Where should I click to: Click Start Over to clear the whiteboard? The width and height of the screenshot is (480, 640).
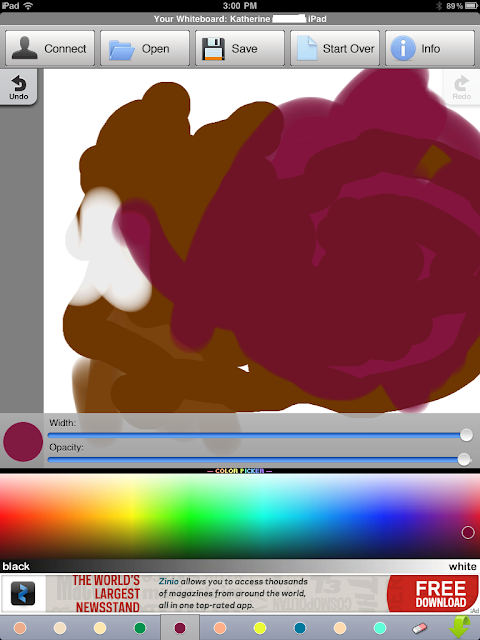click(335, 48)
